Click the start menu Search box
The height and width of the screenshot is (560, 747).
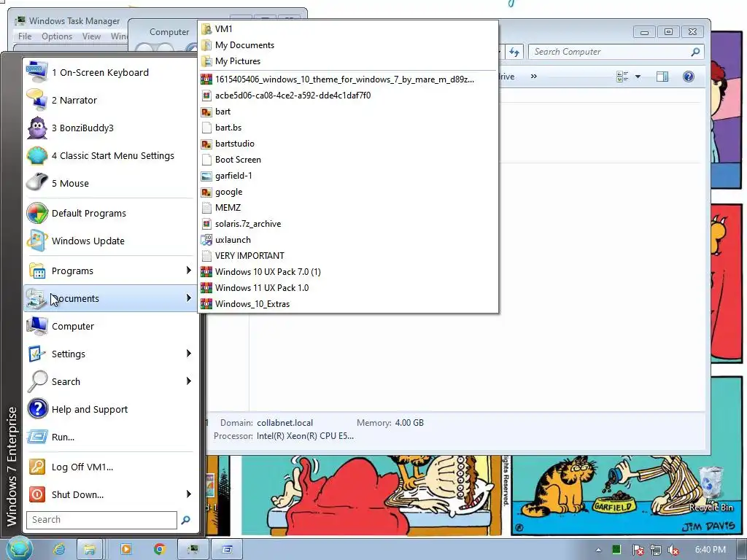click(101, 519)
